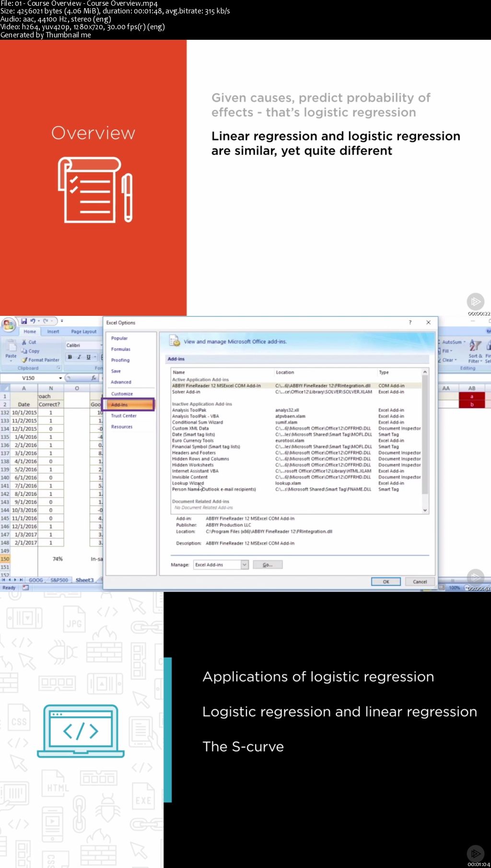
Task: Select the Analysis ToolPak - VBA row
Action: [296, 417]
